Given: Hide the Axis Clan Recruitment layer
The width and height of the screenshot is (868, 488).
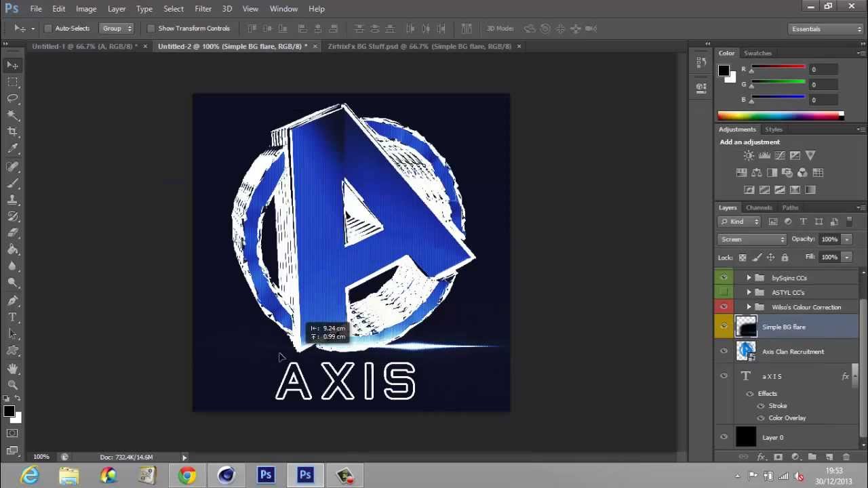Looking at the screenshot, I should pyautogui.click(x=724, y=351).
